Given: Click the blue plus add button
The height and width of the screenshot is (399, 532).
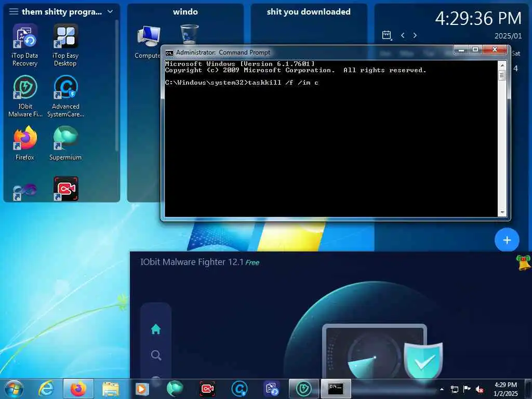Looking at the screenshot, I should coord(507,240).
